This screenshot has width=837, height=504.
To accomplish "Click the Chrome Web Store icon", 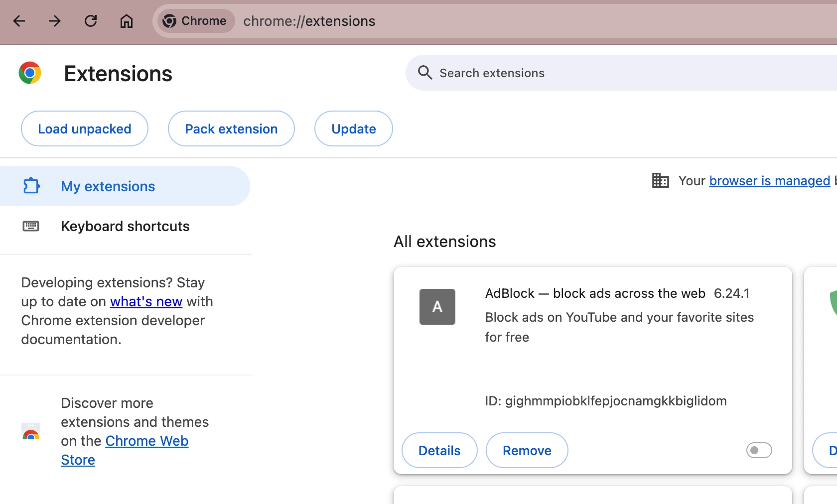I will 31,431.
